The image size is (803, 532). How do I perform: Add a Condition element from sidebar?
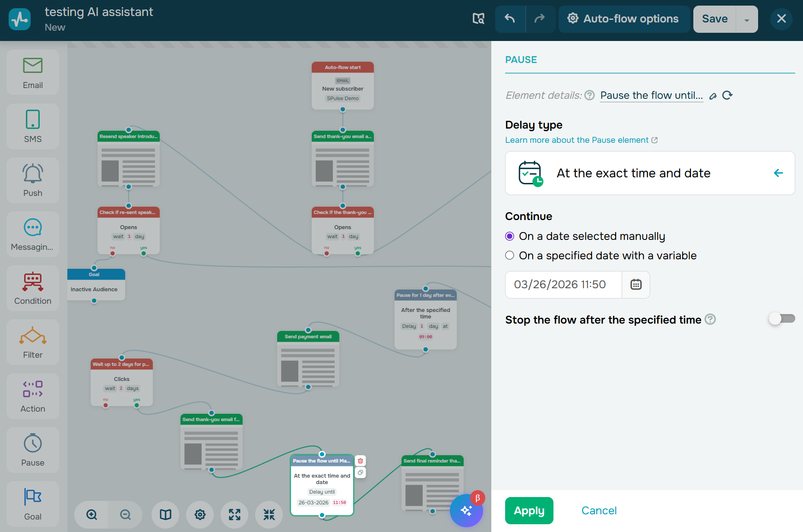click(33, 288)
